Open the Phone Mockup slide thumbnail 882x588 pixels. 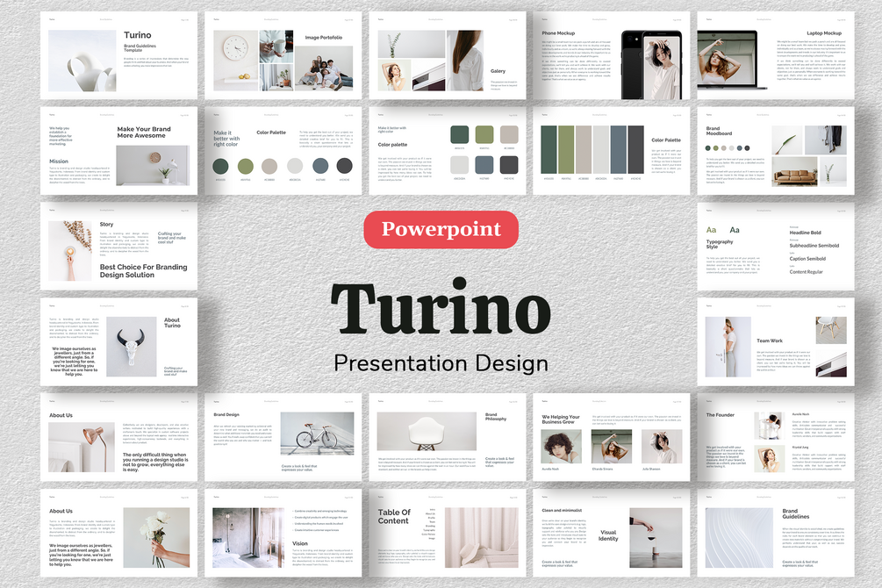612,55
